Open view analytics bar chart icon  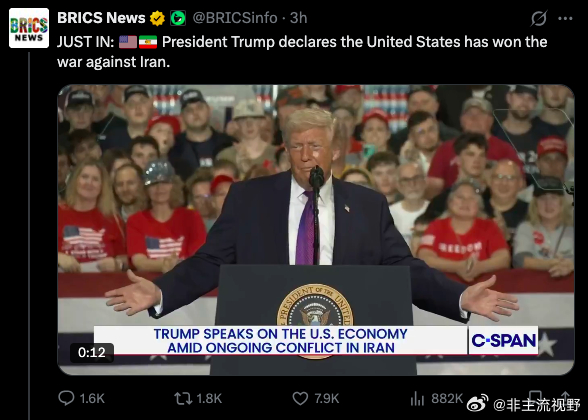417,399
